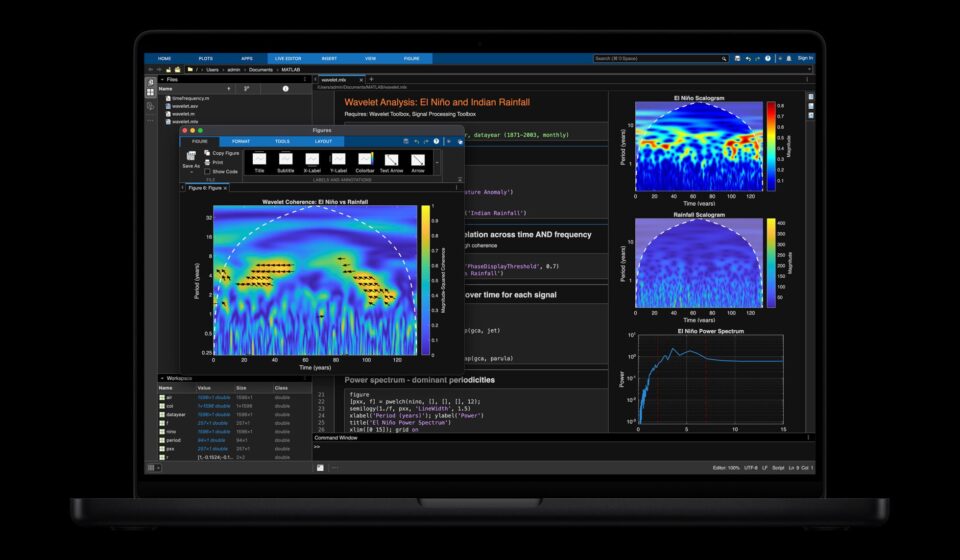
Task: Select the Text Arrow annotation tool
Action: click(x=391, y=160)
